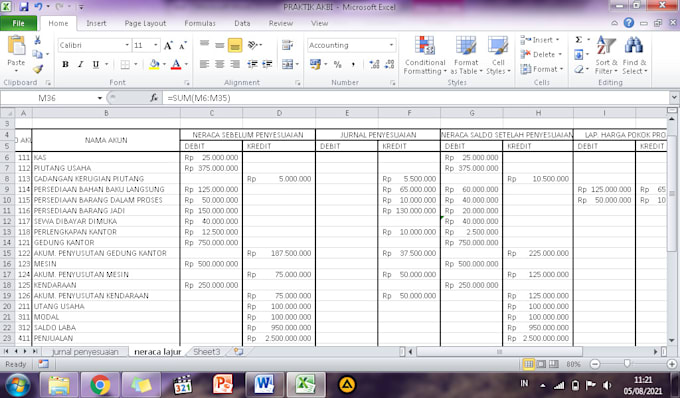The width and height of the screenshot is (680, 398).
Task: Open Format as Table gallery
Action: point(466,55)
